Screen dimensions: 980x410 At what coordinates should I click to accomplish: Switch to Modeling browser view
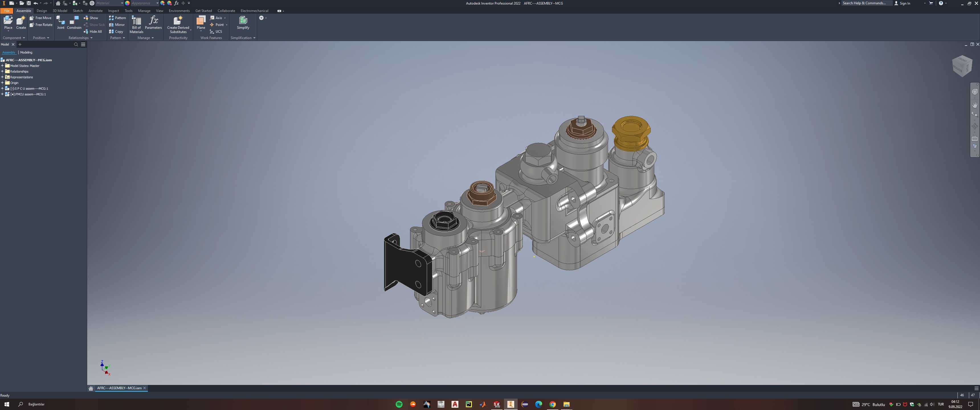tap(26, 52)
